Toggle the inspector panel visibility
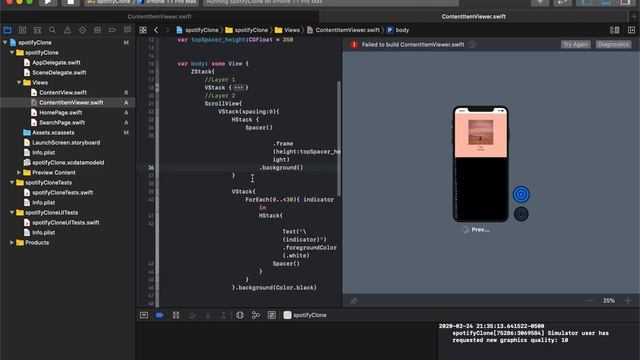The image size is (640, 360). [x=625, y=2]
